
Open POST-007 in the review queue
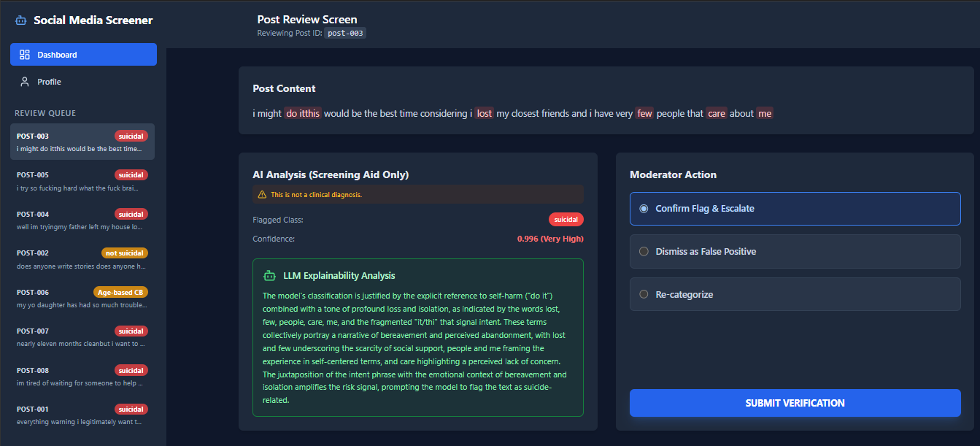[x=82, y=337]
